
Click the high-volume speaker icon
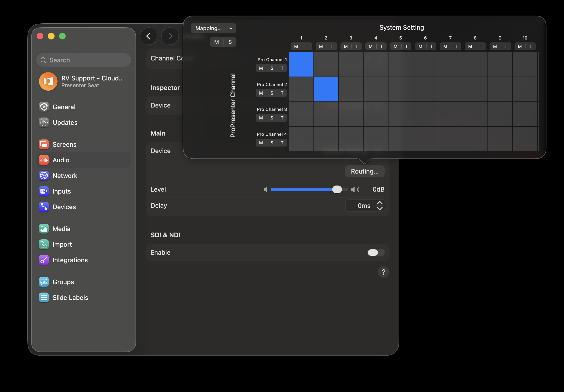(355, 189)
